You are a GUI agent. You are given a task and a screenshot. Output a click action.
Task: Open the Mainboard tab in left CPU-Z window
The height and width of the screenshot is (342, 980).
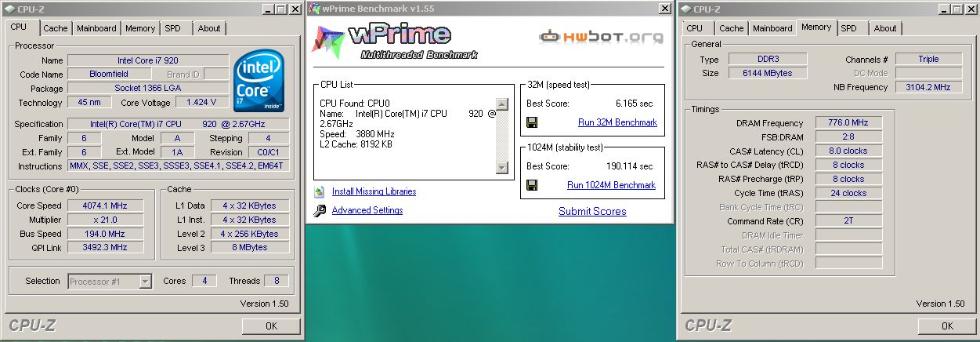(96, 28)
